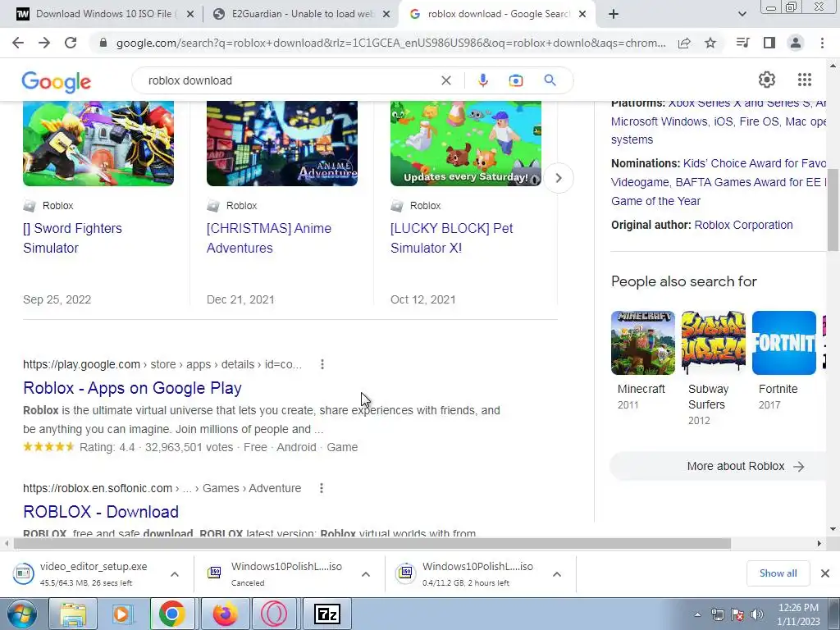Image resolution: width=840 pixels, height=630 pixels.
Task: Open the Google apps grid
Action: coord(804,80)
